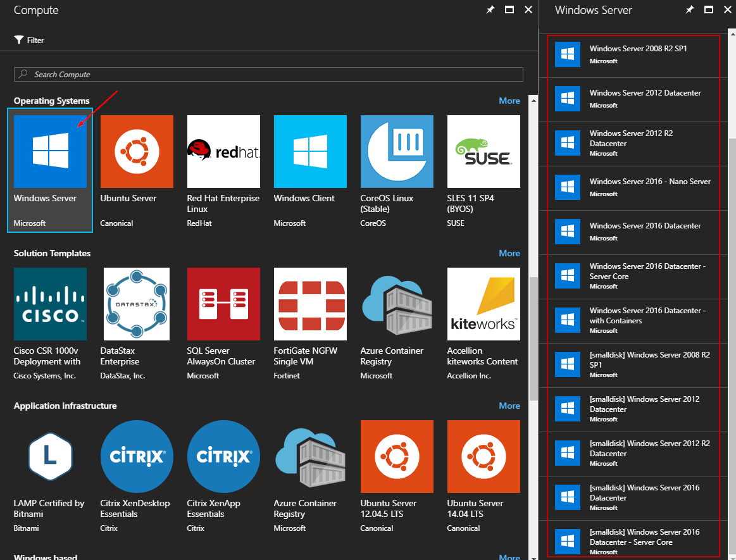
Task: Choose Windows Server 2012 Datacenter
Action: [x=633, y=99]
